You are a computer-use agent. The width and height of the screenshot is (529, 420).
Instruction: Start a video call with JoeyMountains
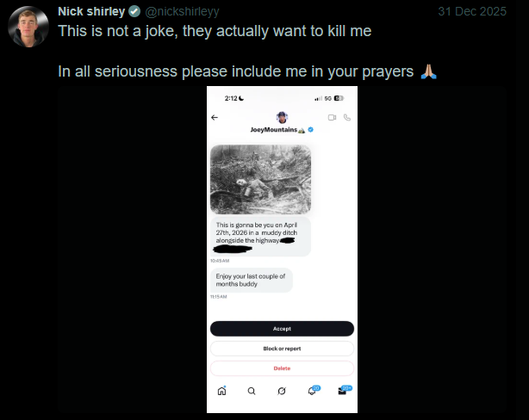332,117
